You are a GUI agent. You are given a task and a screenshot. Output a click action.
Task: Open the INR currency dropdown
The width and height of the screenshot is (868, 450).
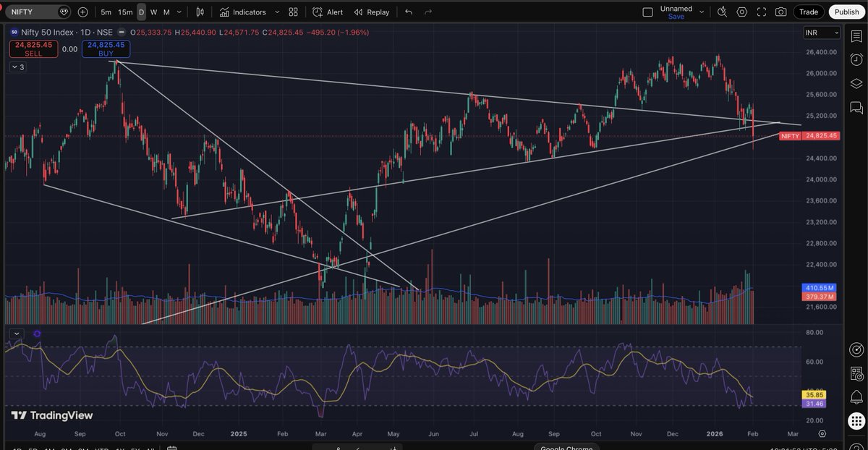(x=822, y=33)
